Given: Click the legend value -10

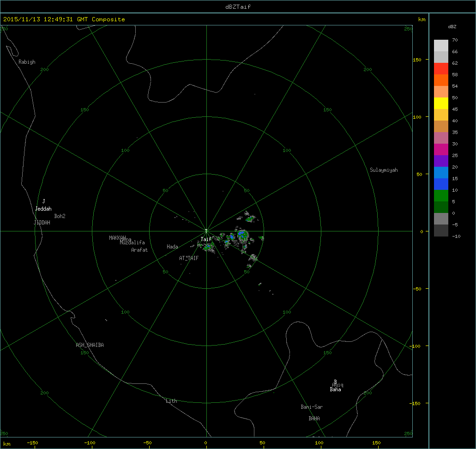Looking at the screenshot, I should 456,236.
